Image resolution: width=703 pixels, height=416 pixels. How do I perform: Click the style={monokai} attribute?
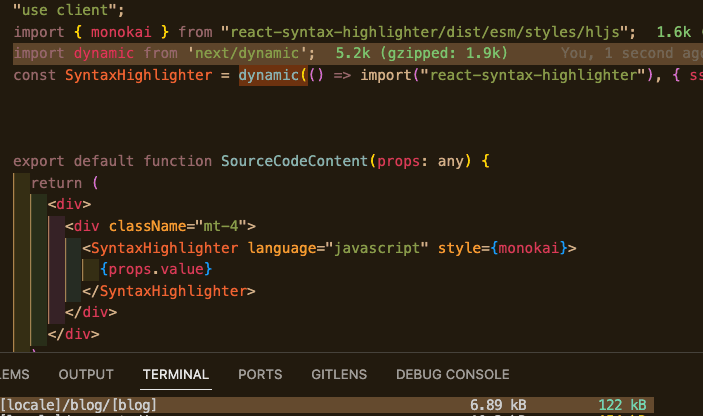tap(503, 248)
